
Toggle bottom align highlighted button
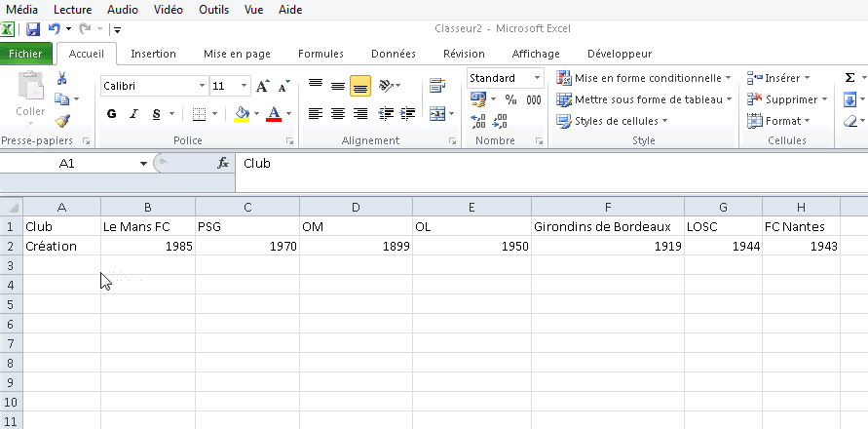point(360,86)
